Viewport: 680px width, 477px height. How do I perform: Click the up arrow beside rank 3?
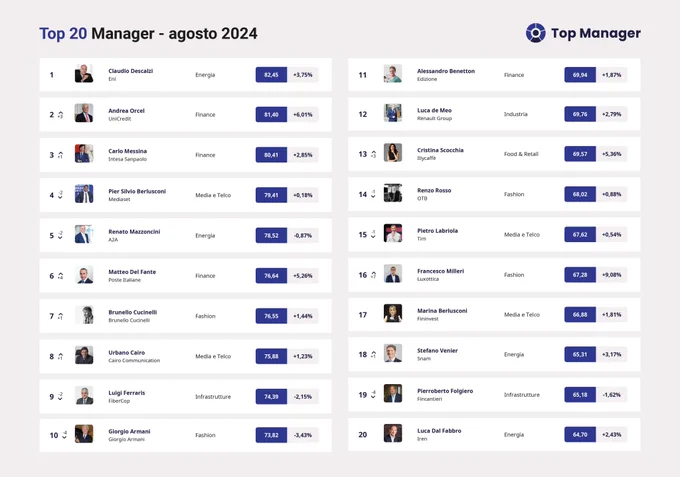point(60,155)
